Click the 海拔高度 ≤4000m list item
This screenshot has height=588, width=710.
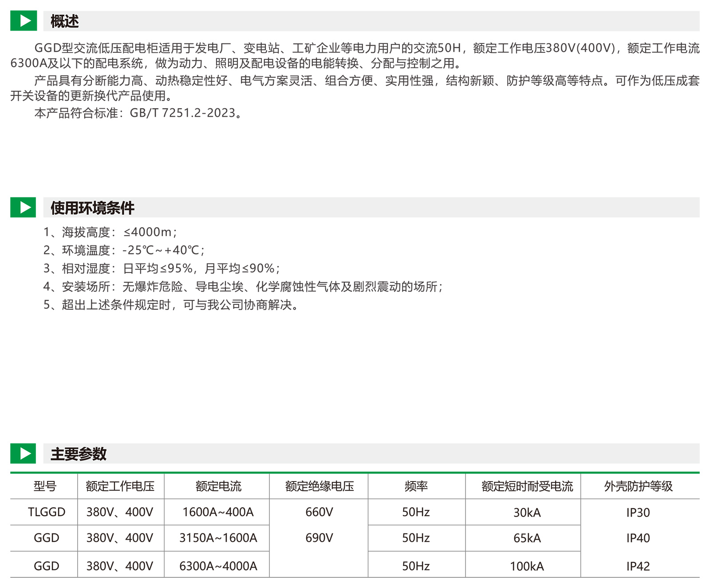tap(110, 232)
